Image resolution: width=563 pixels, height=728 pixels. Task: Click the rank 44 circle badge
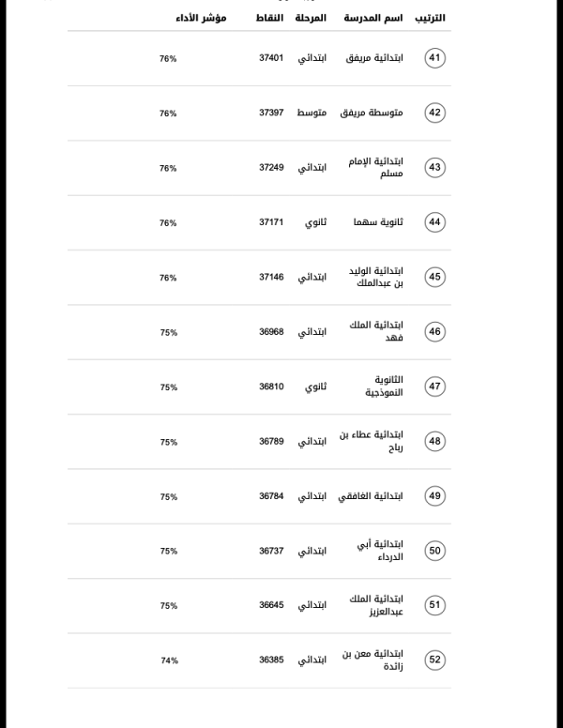[x=434, y=222]
